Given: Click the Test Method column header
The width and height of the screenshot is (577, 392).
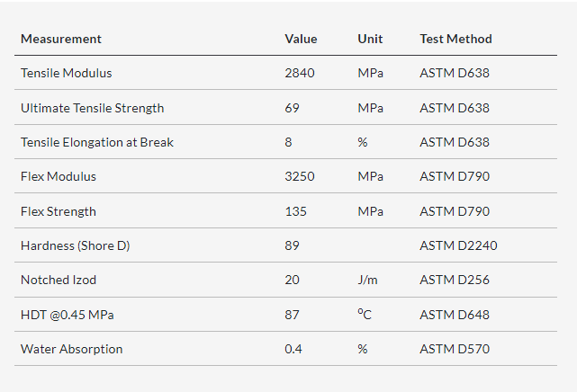Looking at the screenshot, I should 456,39.
